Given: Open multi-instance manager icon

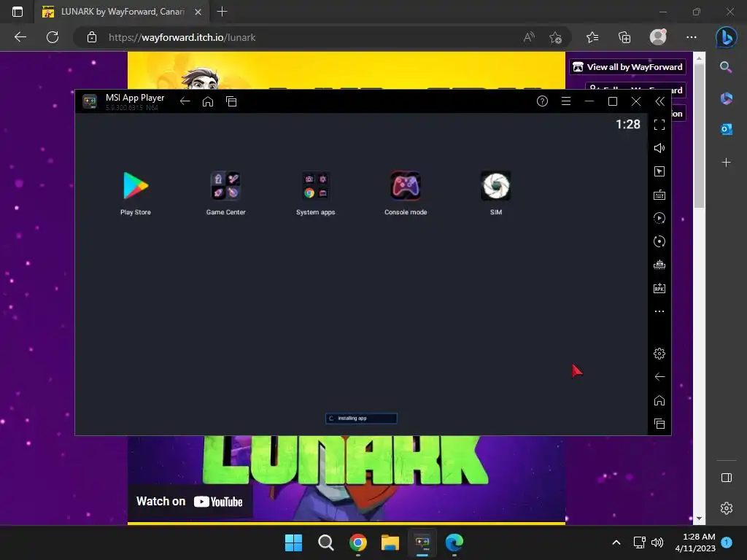Looking at the screenshot, I should click(659, 265).
